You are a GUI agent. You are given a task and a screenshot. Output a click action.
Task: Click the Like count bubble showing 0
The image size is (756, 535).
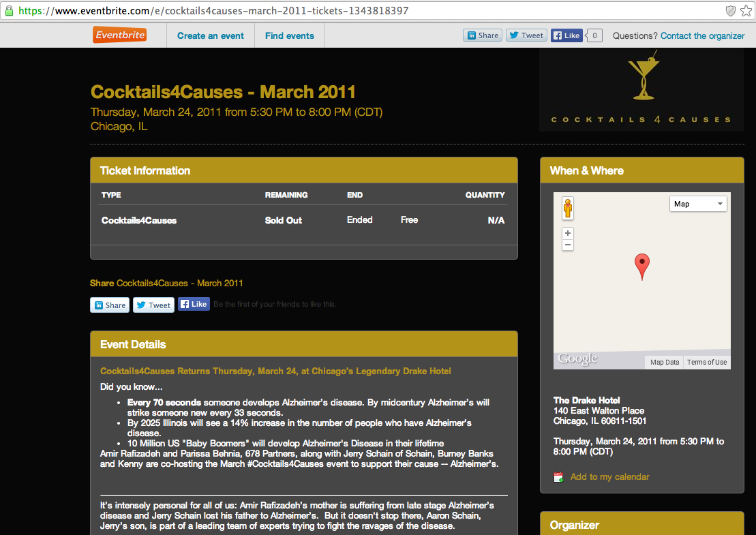point(594,35)
